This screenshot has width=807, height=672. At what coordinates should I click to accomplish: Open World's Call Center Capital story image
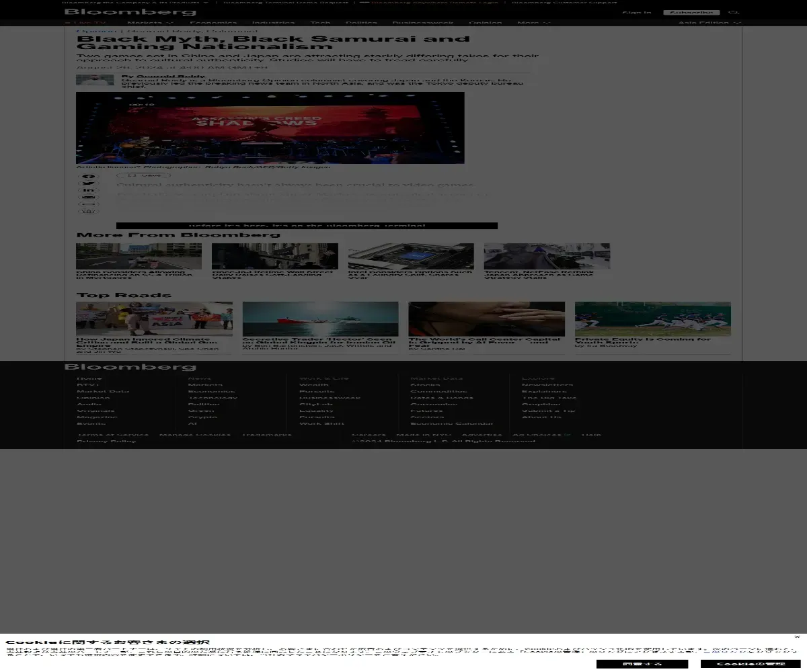[x=487, y=319]
